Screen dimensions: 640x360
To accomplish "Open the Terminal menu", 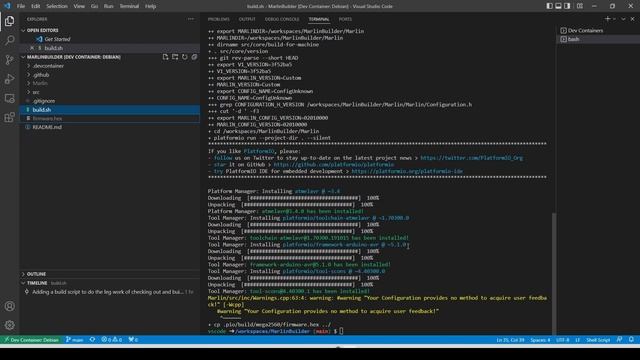I will click(129, 6).
